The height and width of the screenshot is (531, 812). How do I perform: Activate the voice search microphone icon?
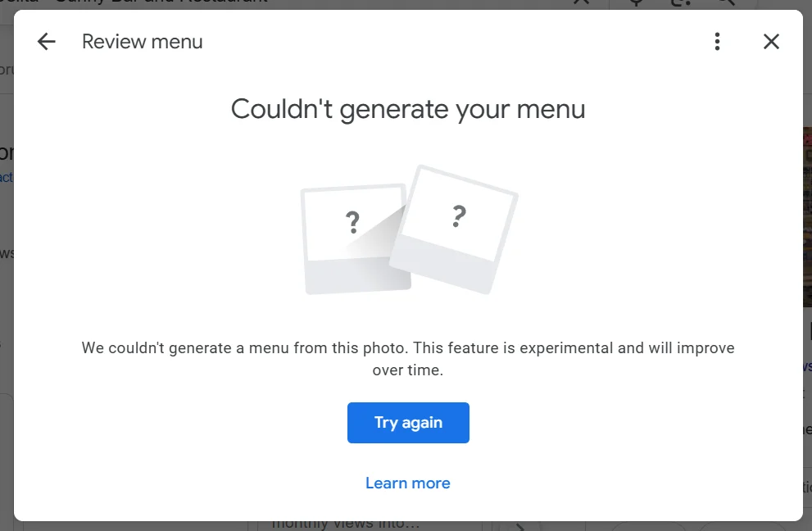pyautogui.click(x=636, y=3)
